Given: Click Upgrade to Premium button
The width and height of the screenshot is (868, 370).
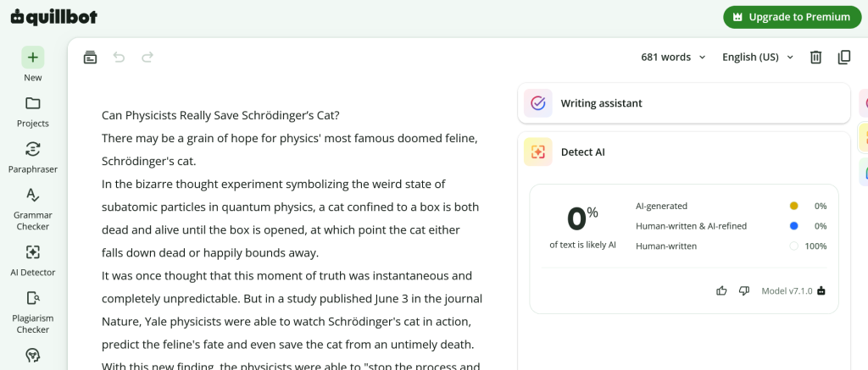Looking at the screenshot, I should [x=793, y=17].
